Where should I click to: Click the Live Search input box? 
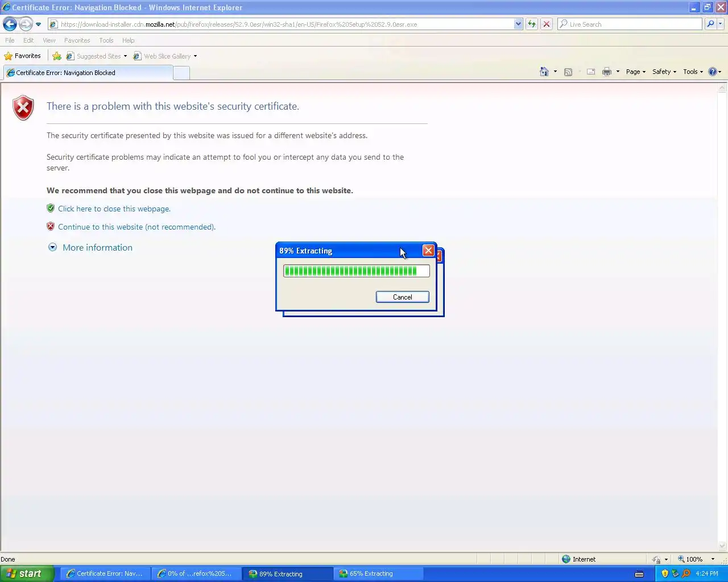[x=630, y=24]
